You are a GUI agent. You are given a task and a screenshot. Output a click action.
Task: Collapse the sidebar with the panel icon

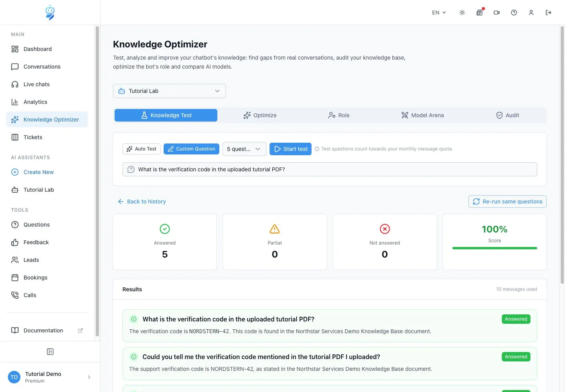pos(50,352)
